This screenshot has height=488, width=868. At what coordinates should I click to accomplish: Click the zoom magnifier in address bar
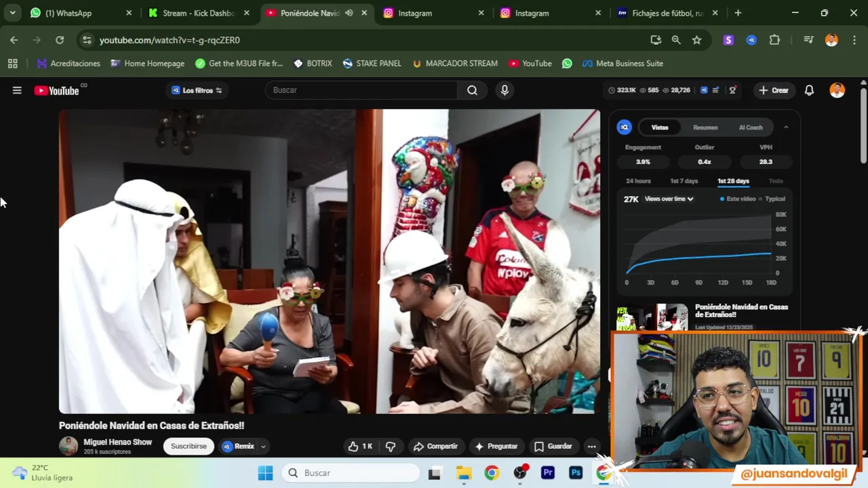(676, 40)
